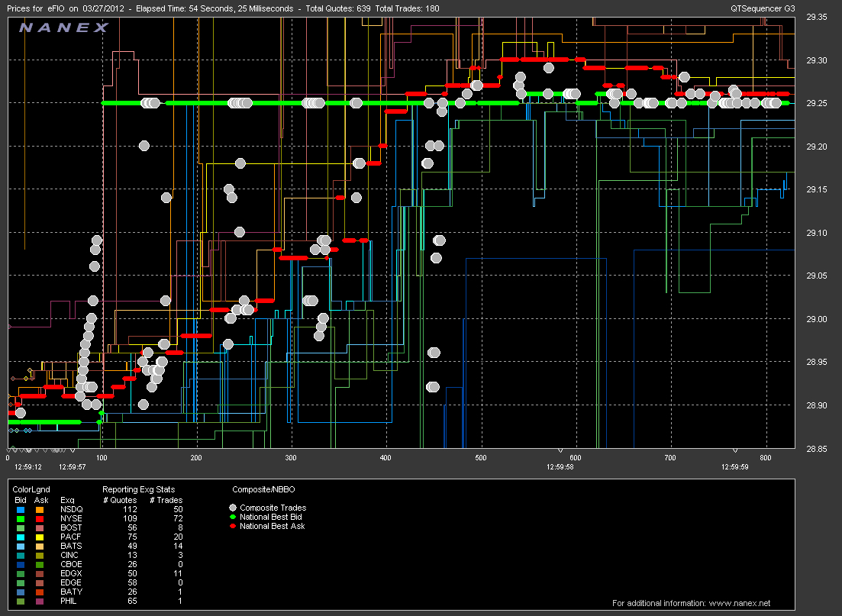Select the NSDQ bid color swatch

click(21, 510)
